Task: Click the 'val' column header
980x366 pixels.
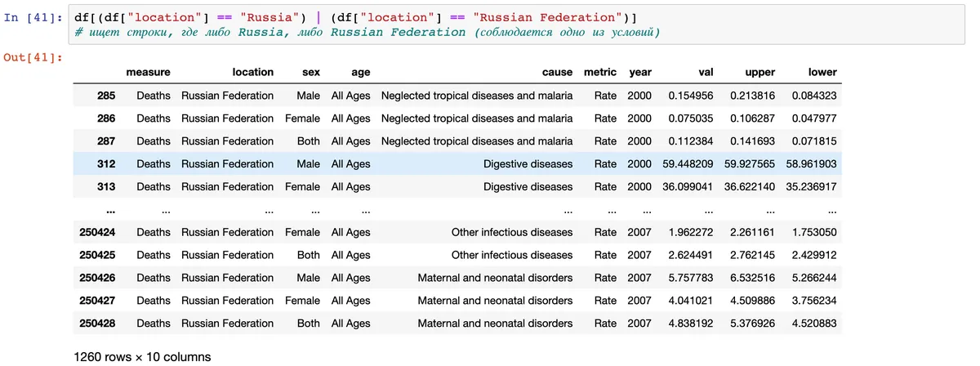Action: 706,73
